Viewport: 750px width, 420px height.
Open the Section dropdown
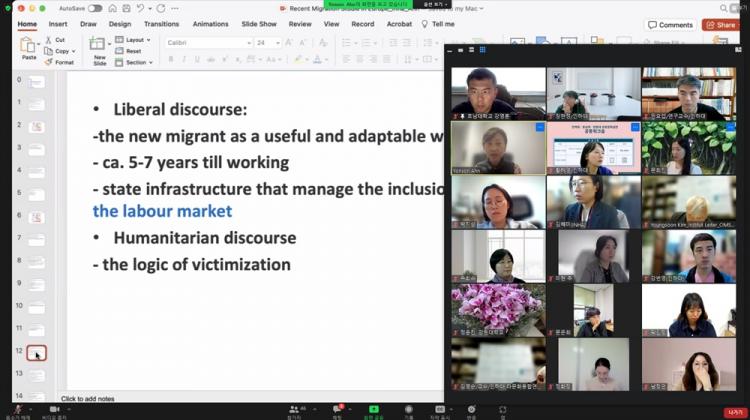136,62
